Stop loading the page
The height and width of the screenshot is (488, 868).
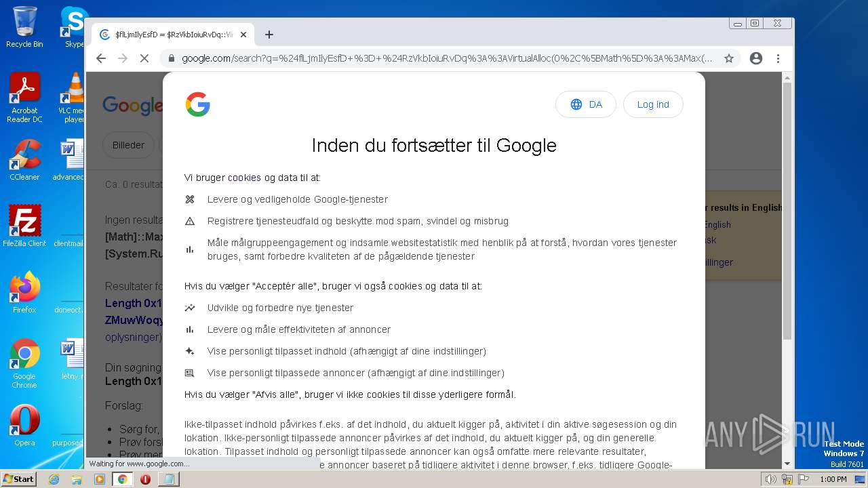144,58
